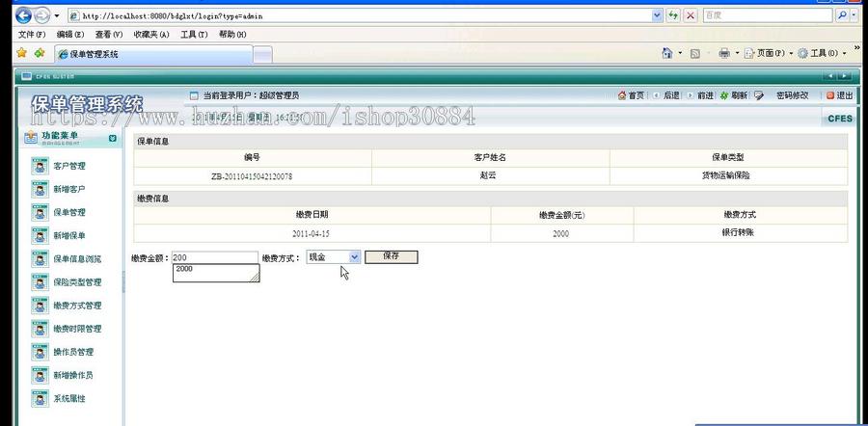The width and height of the screenshot is (868, 426).
Task: Open 新增操作员 in the sidebar
Action: pyautogui.click(x=73, y=375)
